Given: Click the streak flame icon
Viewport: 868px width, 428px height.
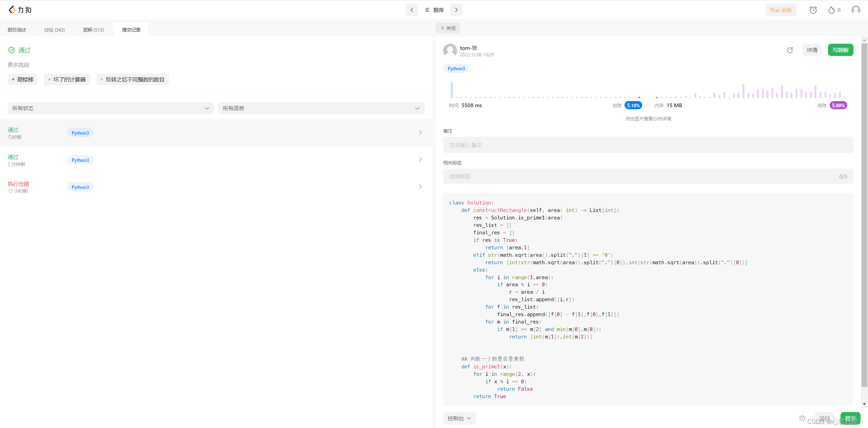Looking at the screenshot, I should click(831, 10).
